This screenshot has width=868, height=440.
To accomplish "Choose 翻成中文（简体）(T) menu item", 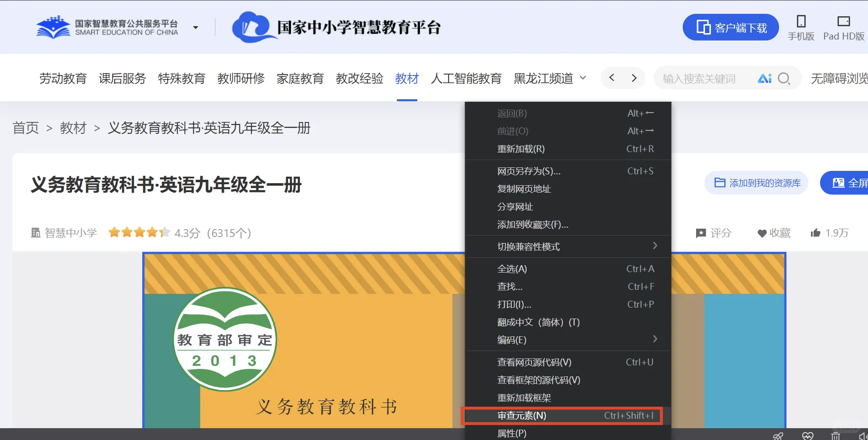I will pyautogui.click(x=568, y=322).
